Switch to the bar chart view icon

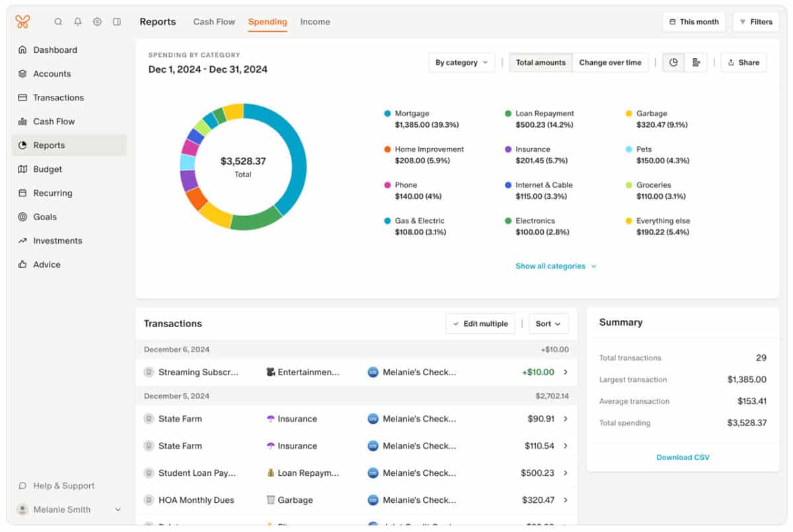point(696,63)
